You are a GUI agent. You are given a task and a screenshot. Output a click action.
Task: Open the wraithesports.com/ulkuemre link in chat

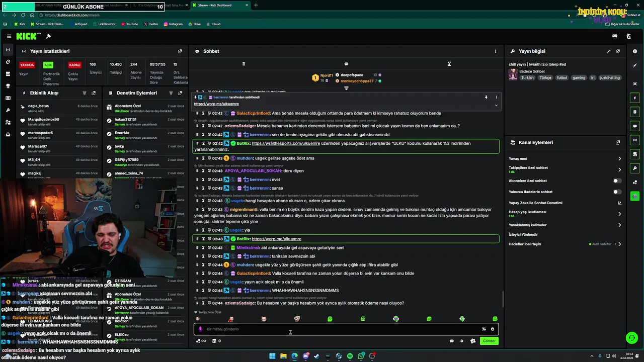(286, 143)
